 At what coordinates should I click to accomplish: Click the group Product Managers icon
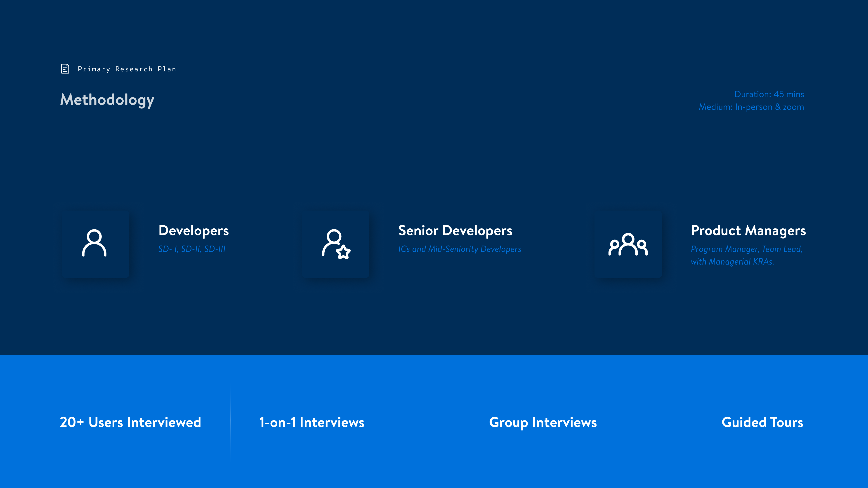click(x=628, y=244)
